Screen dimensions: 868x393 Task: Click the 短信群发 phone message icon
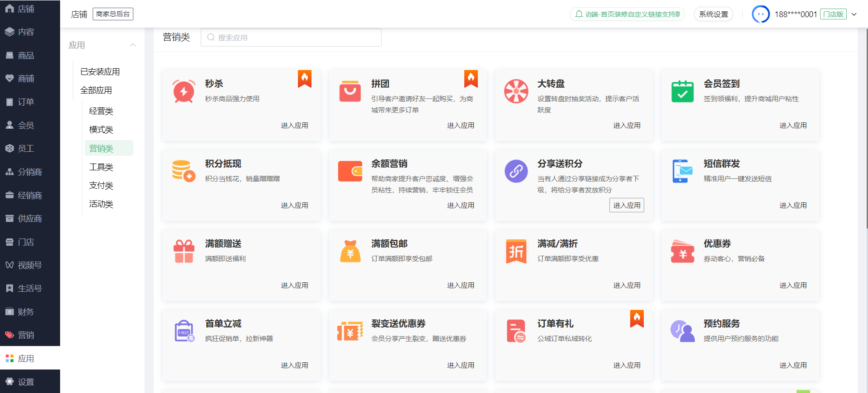click(682, 171)
